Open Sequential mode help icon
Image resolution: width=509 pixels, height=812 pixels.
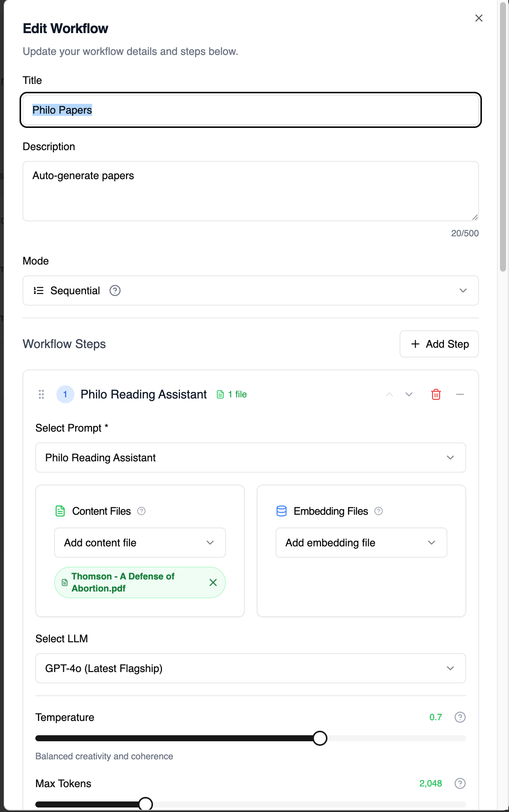pos(115,290)
